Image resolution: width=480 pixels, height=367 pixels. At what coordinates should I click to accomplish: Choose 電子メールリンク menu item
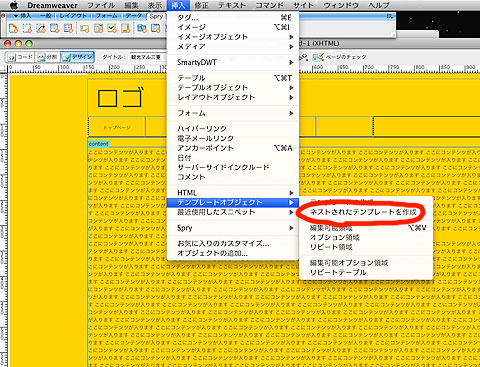(x=233, y=138)
